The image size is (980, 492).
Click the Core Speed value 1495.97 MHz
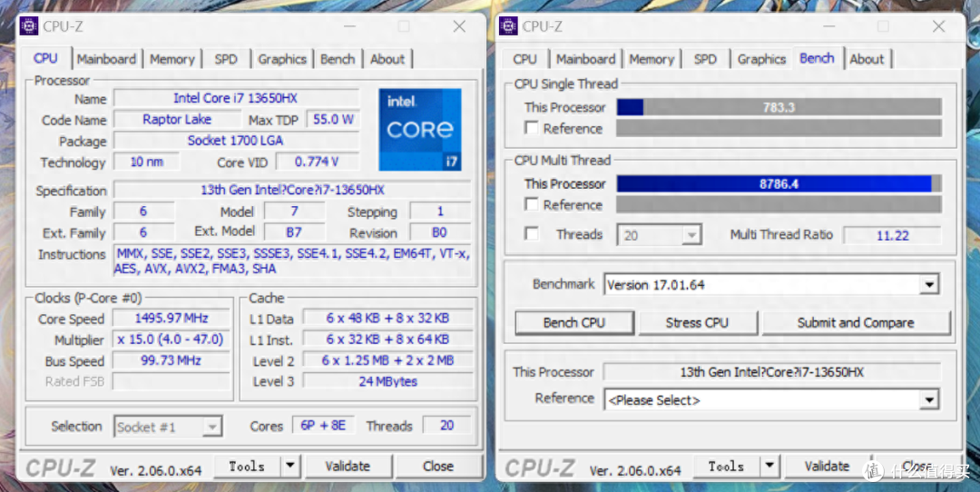[x=171, y=318]
